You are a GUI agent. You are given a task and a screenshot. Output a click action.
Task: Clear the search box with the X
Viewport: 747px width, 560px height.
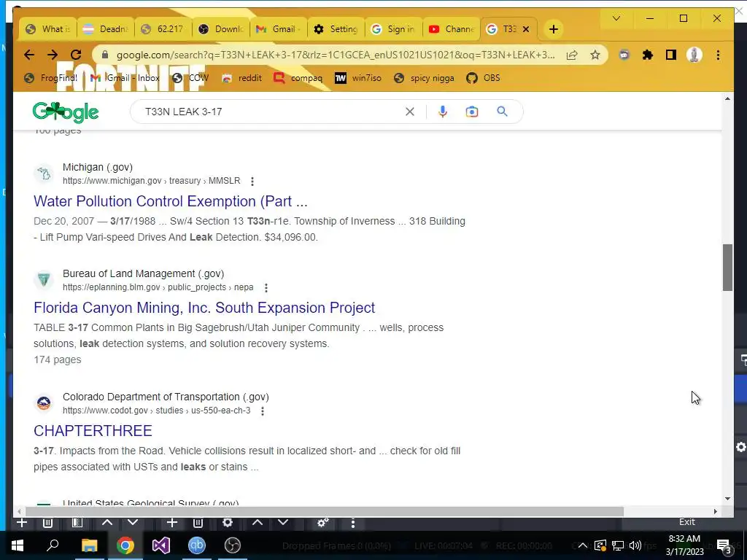(410, 112)
